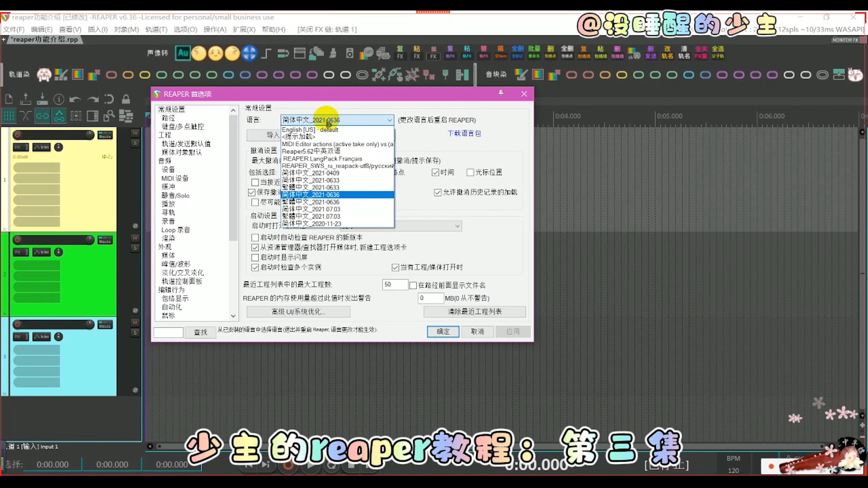Image resolution: width=868 pixels, height=488 pixels.
Task: Toggle the padlock locking icon
Action: tap(126, 99)
